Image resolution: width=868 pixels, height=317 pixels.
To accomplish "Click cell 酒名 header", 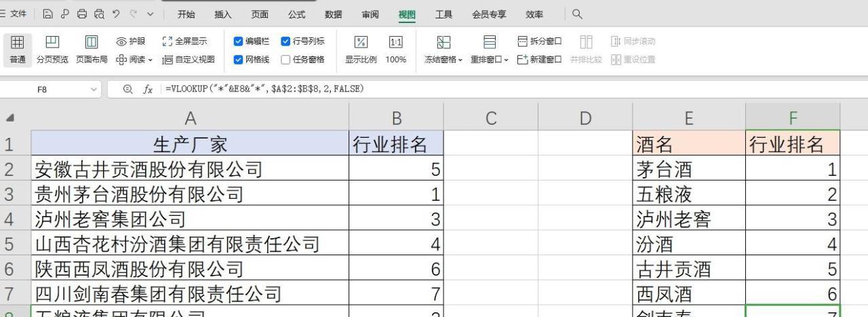I will coord(689,144).
